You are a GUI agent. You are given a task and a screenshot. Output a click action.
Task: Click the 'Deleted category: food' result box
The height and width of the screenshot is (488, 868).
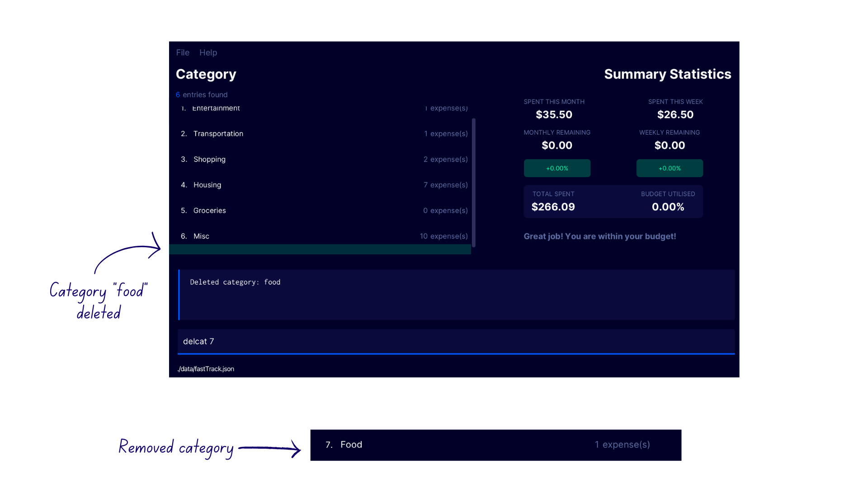point(456,295)
